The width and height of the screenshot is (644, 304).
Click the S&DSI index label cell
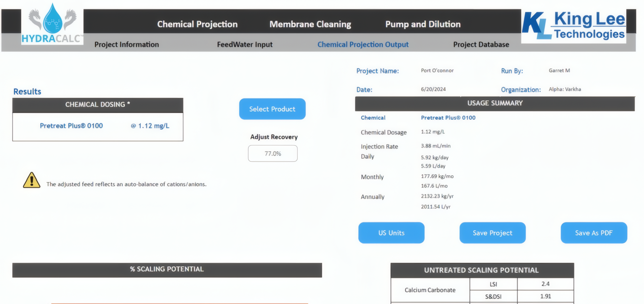(x=493, y=296)
